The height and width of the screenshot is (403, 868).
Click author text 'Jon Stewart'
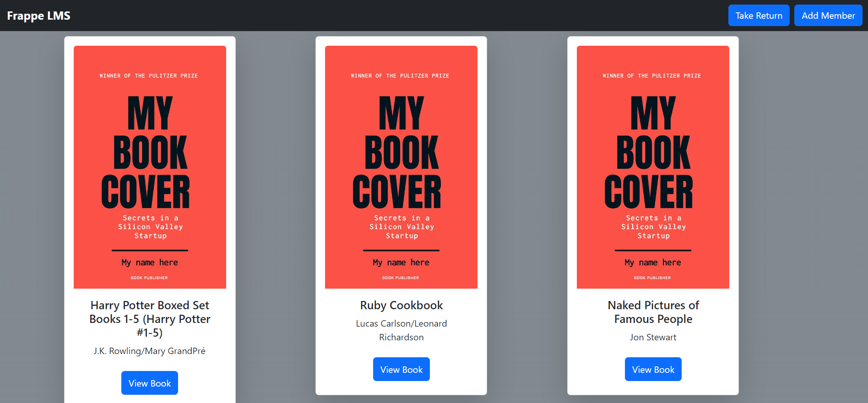653,337
